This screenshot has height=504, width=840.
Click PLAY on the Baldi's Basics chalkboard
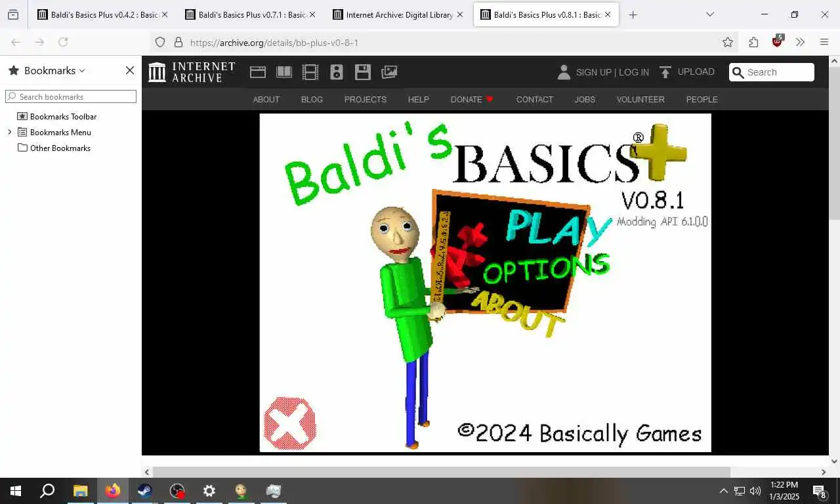558,227
